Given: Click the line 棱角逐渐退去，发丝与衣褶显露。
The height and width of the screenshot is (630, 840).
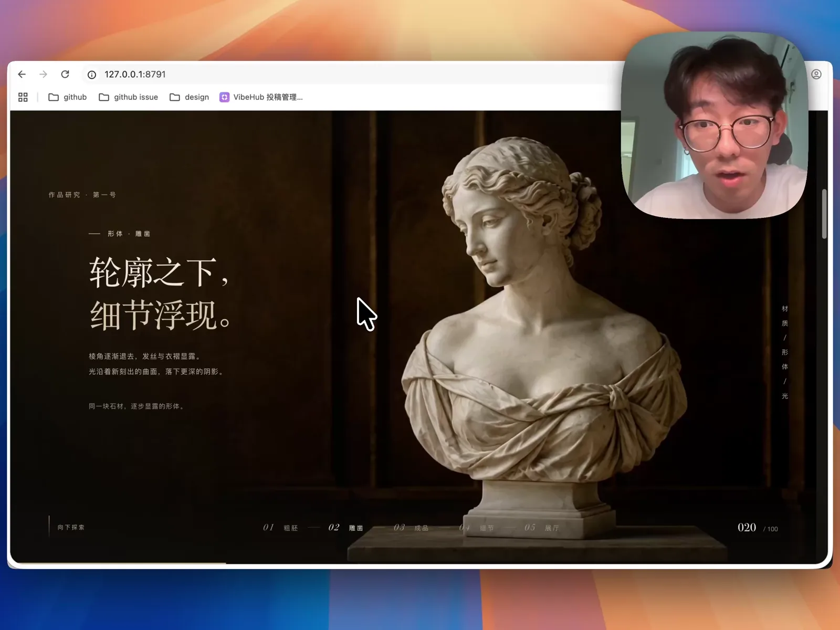Looking at the screenshot, I should coord(144,356).
